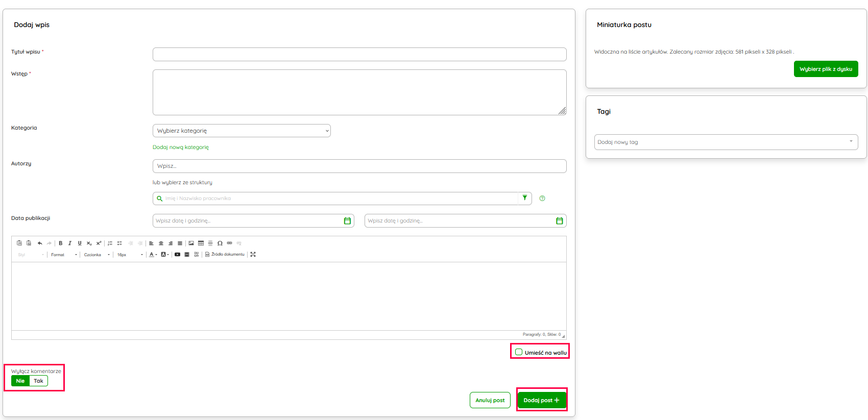Select 'Tak' to disable comments
This screenshot has width=868, height=420.
(38, 381)
